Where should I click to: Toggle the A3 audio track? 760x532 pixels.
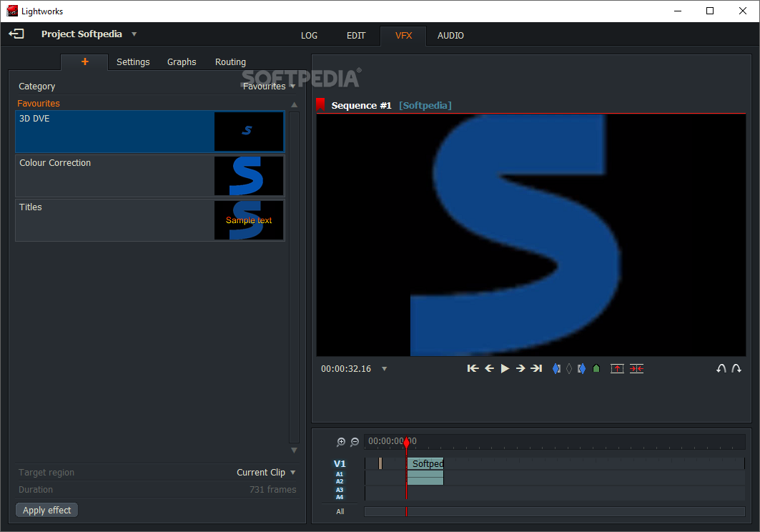tap(340, 490)
